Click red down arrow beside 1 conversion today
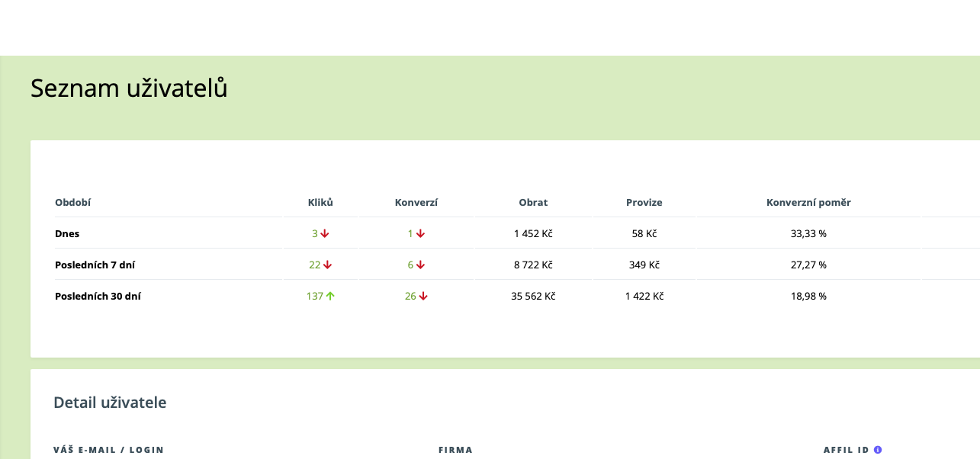This screenshot has height=459, width=980. [420, 233]
